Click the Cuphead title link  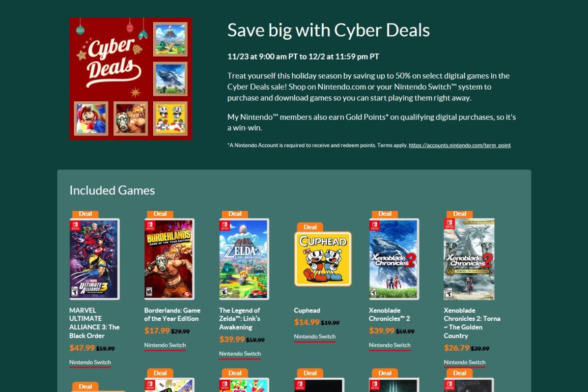307,311
